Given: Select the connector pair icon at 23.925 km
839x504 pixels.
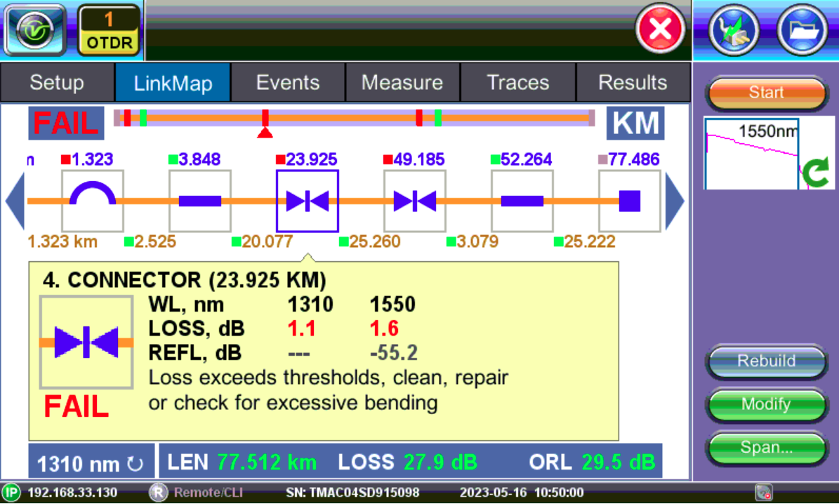Looking at the screenshot, I should [x=307, y=200].
